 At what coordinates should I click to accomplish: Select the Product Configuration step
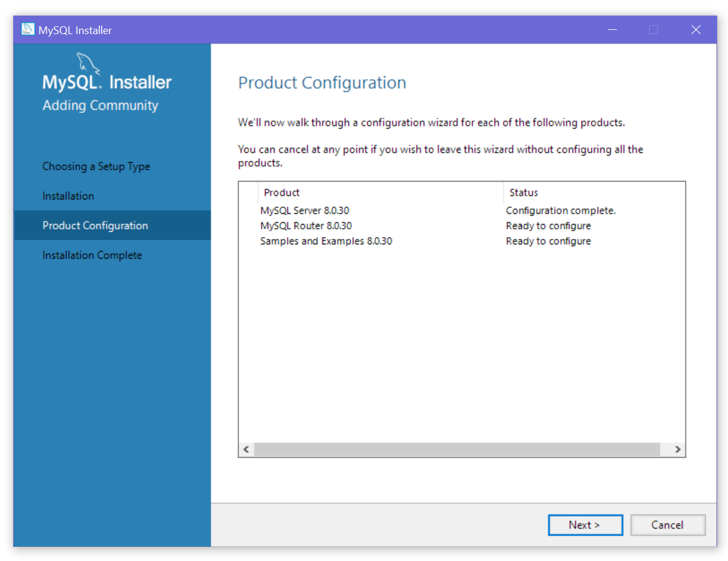(112, 225)
